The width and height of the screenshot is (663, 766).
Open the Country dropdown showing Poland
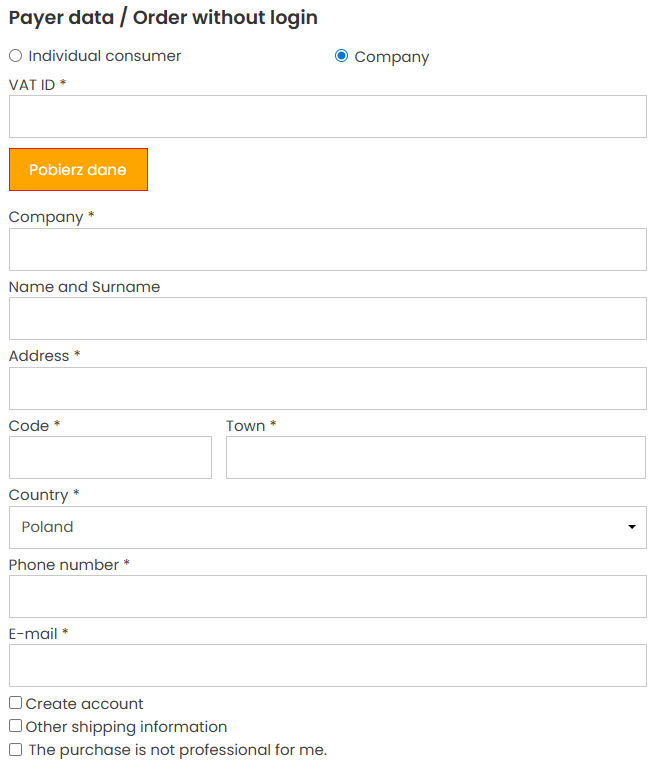click(328, 527)
